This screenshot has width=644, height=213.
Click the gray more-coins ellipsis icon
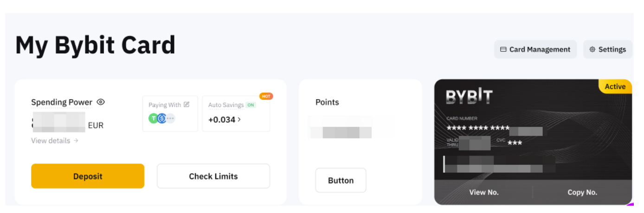click(x=170, y=119)
